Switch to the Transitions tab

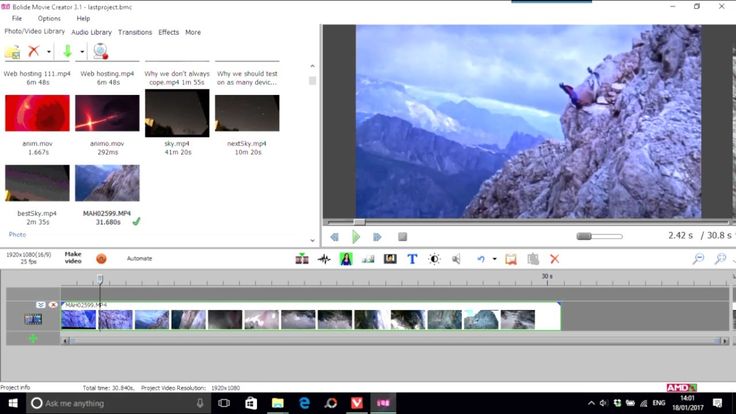(x=135, y=32)
